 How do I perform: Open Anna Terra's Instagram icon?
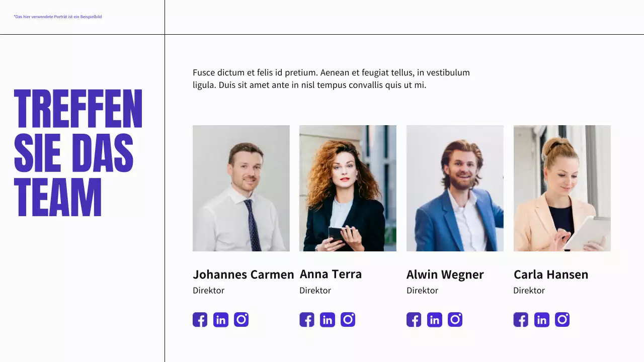click(x=348, y=320)
